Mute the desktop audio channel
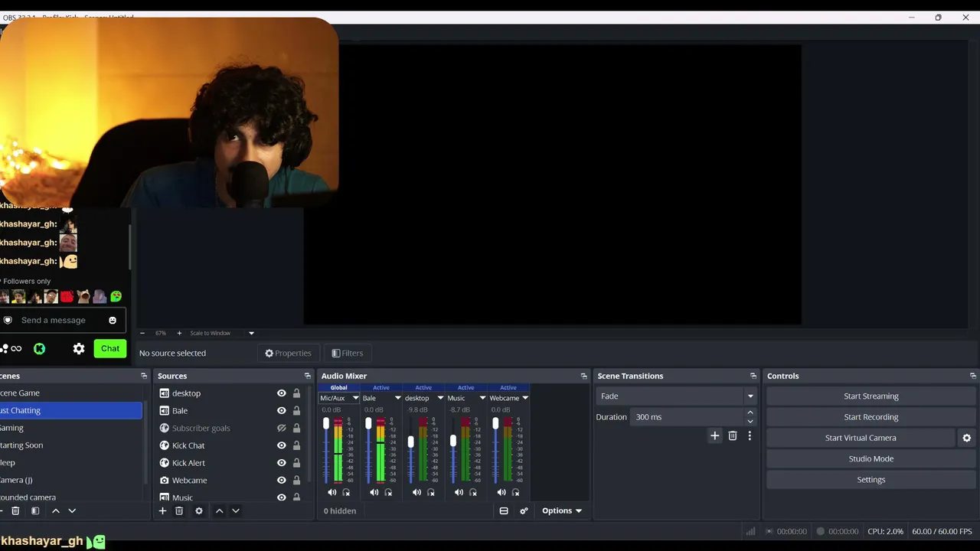980x551 pixels. click(416, 492)
